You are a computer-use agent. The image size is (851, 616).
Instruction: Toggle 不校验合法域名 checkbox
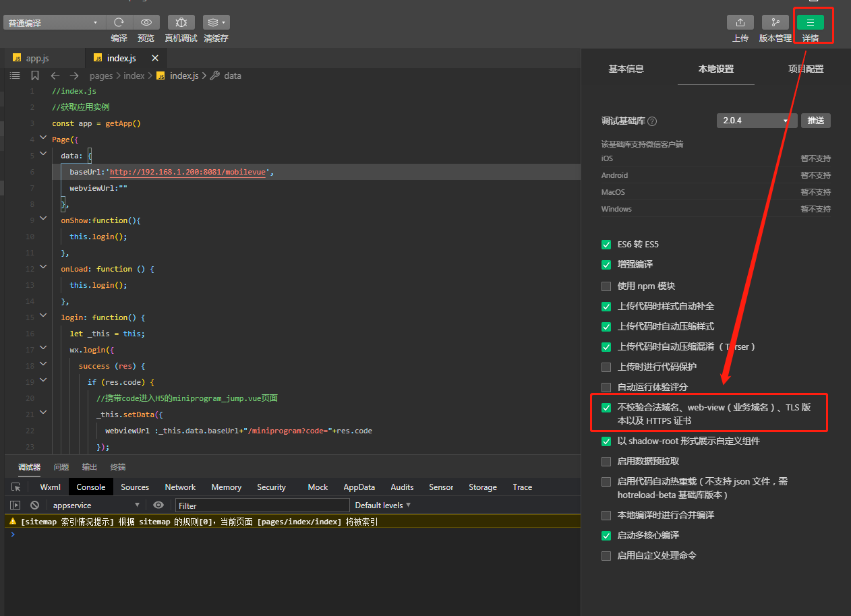click(606, 408)
